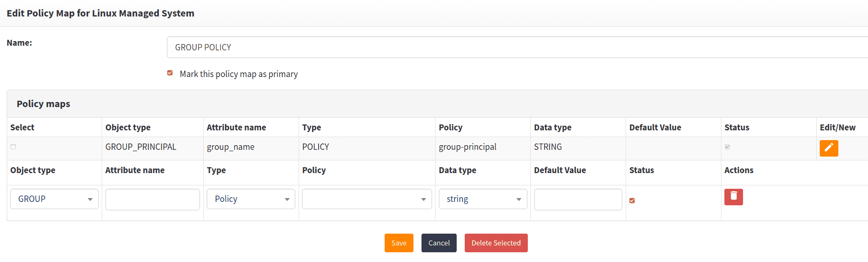Viewport: 868px width, 262px height.
Task: Open the GROUP object type dropdown
Action: click(54, 199)
